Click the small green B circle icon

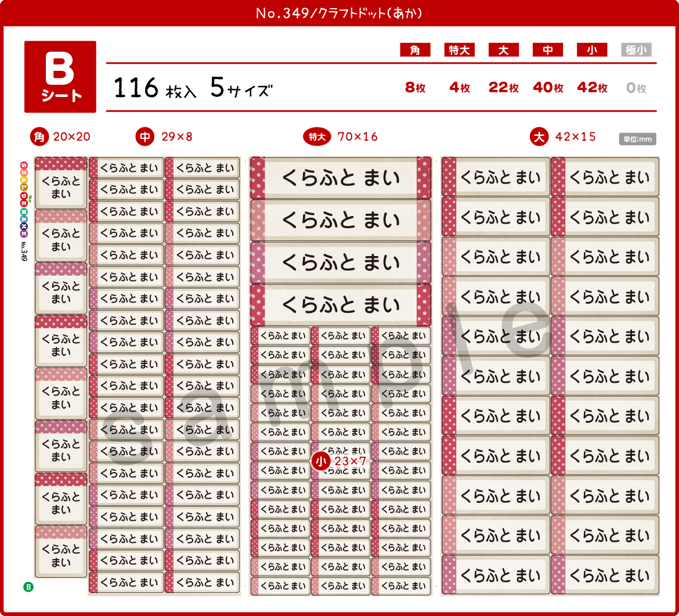[x=28, y=587]
